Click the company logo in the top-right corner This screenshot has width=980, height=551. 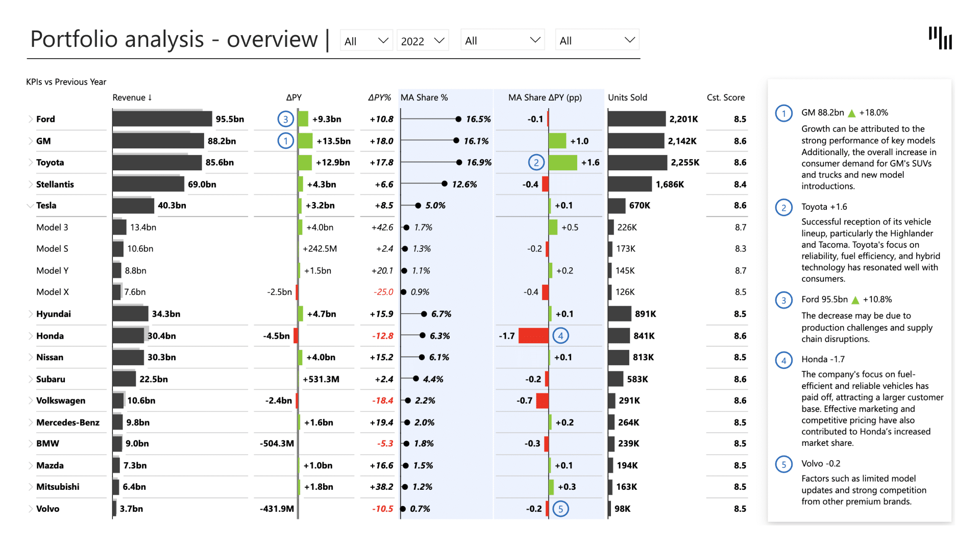coord(940,38)
